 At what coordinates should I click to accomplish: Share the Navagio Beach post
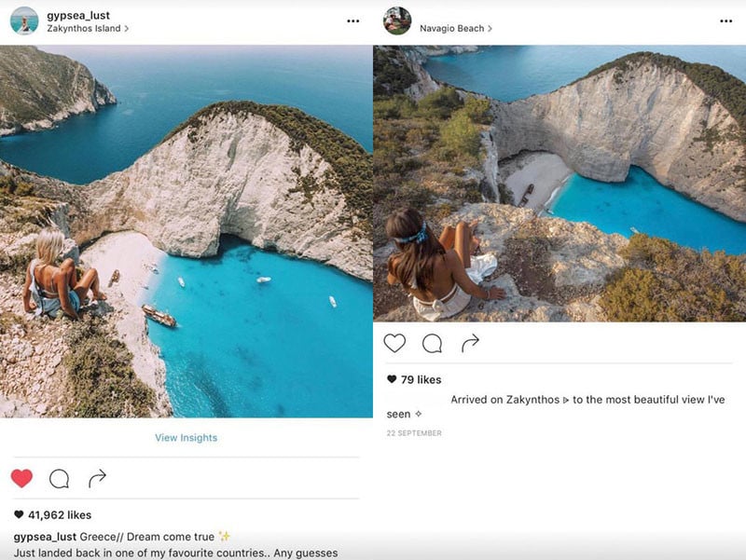coord(471,343)
